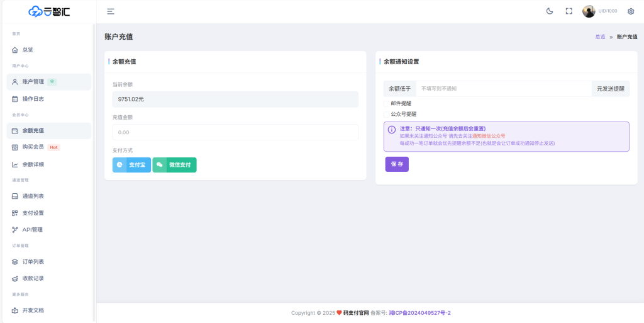Click the 开发文档 book icon

click(15, 310)
